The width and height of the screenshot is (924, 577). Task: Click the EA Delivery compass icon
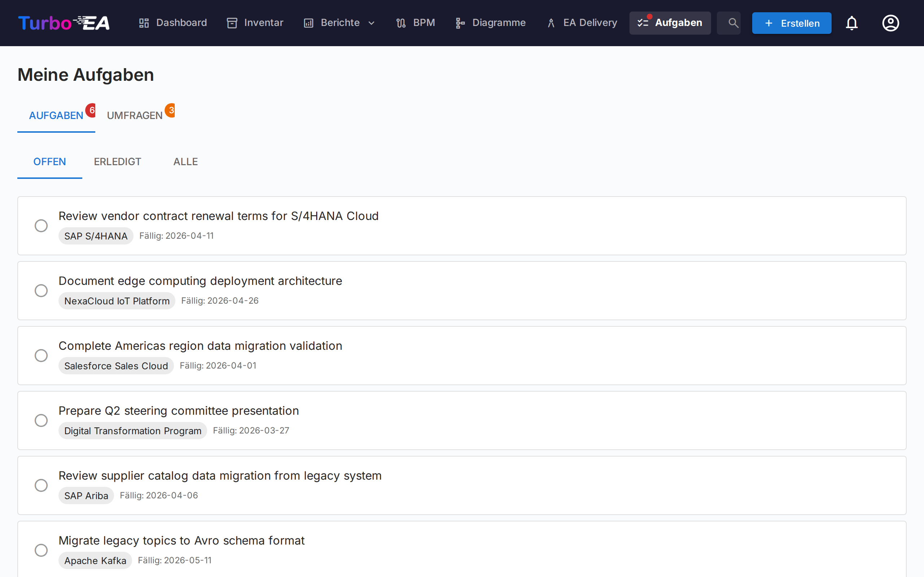click(x=550, y=23)
